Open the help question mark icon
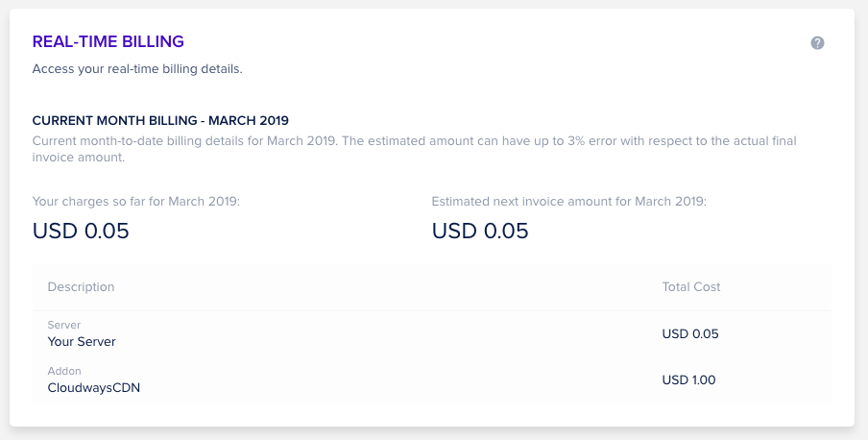The width and height of the screenshot is (868, 440). [x=817, y=43]
